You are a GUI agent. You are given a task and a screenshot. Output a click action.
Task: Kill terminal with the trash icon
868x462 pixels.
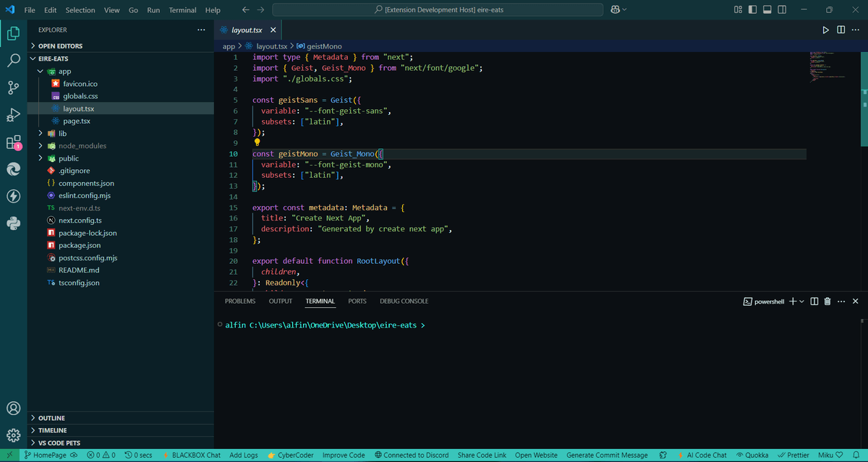click(x=827, y=301)
